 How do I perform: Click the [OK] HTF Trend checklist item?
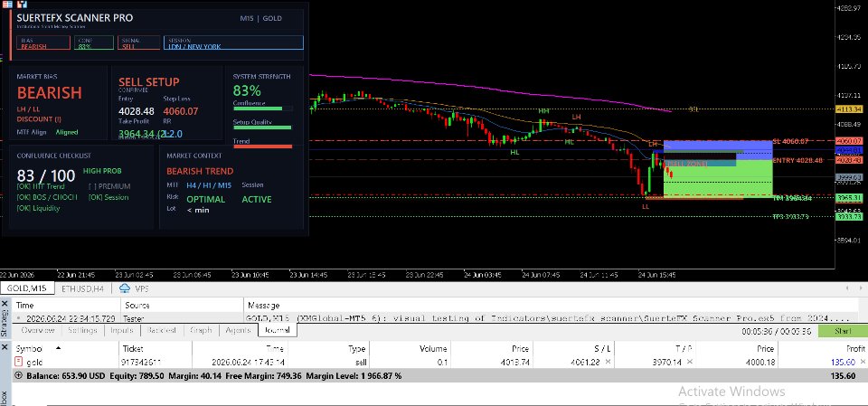(41, 186)
